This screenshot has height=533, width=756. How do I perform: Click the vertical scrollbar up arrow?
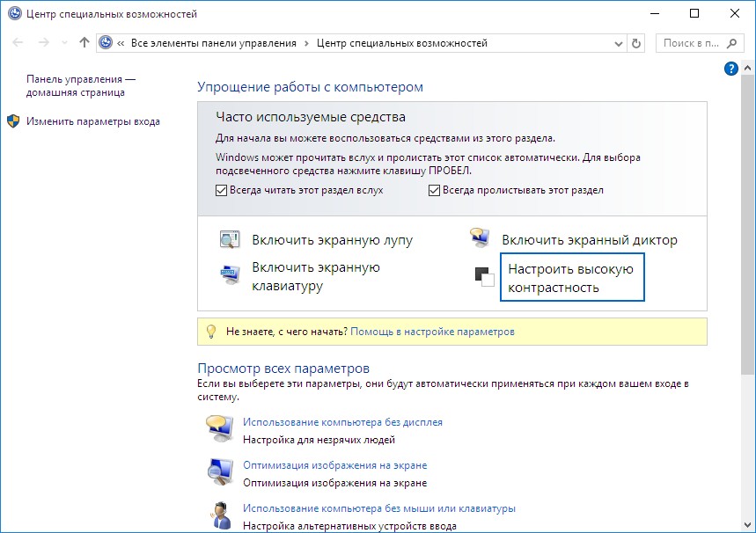748,68
